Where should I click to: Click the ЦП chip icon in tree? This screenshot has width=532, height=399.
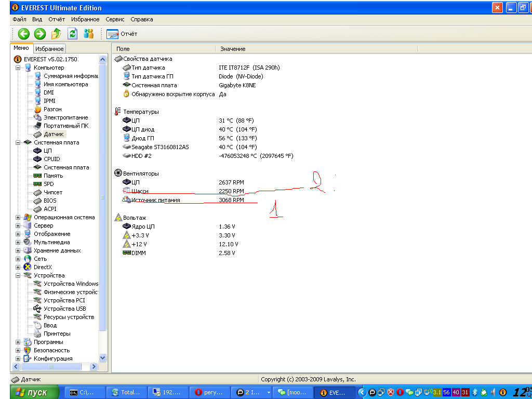(37, 151)
